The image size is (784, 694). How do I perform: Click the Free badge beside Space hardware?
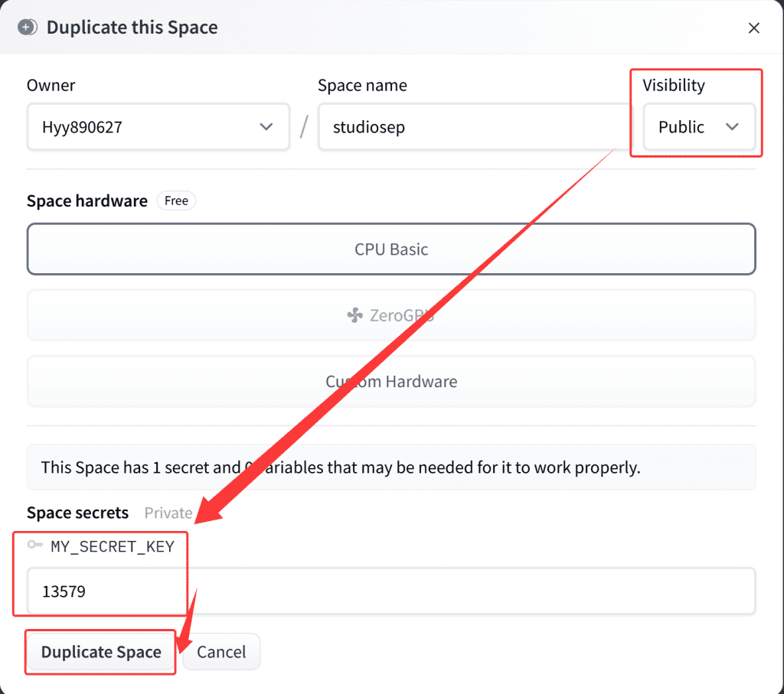pyautogui.click(x=176, y=201)
